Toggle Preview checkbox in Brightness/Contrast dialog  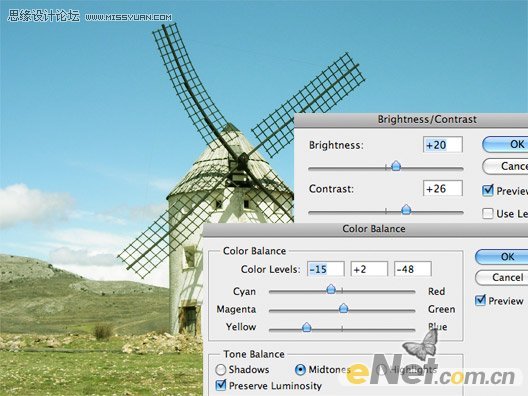pos(488,191)
